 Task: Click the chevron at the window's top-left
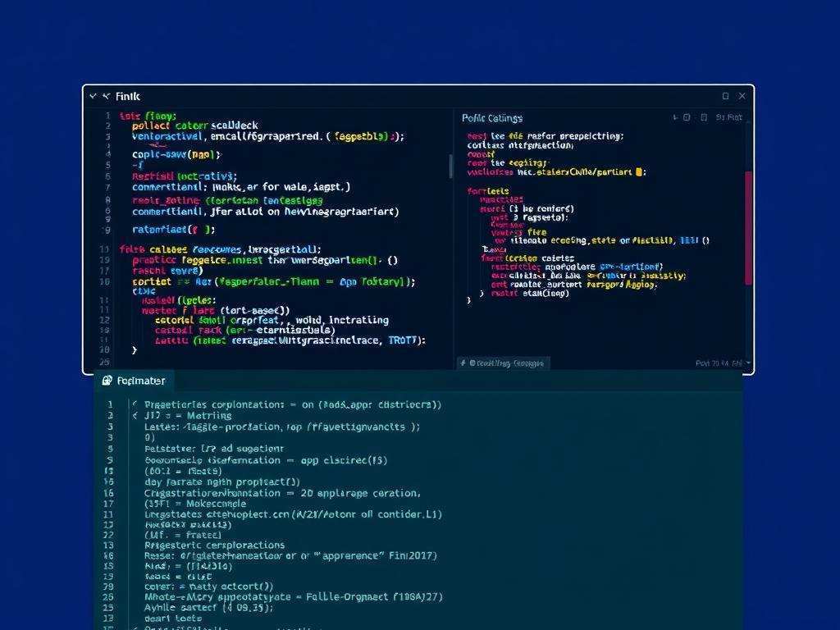tap(93, 96)
